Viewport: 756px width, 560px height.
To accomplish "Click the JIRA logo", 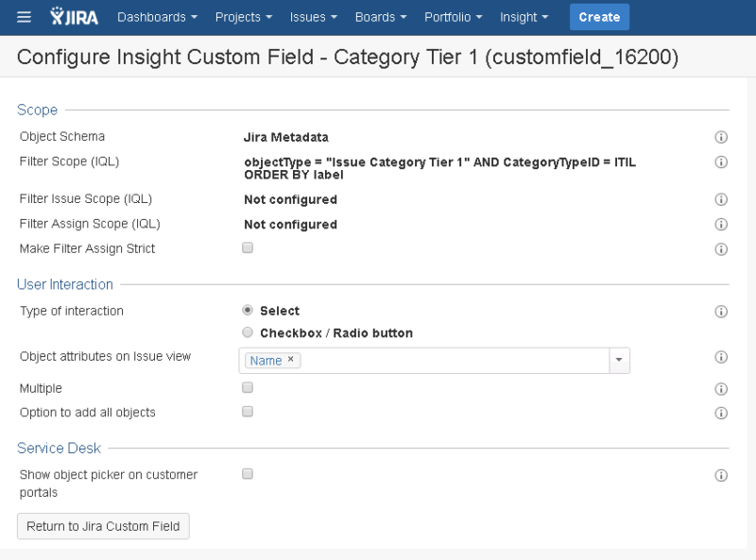I will pyautogui.click(x=74, y=17).
